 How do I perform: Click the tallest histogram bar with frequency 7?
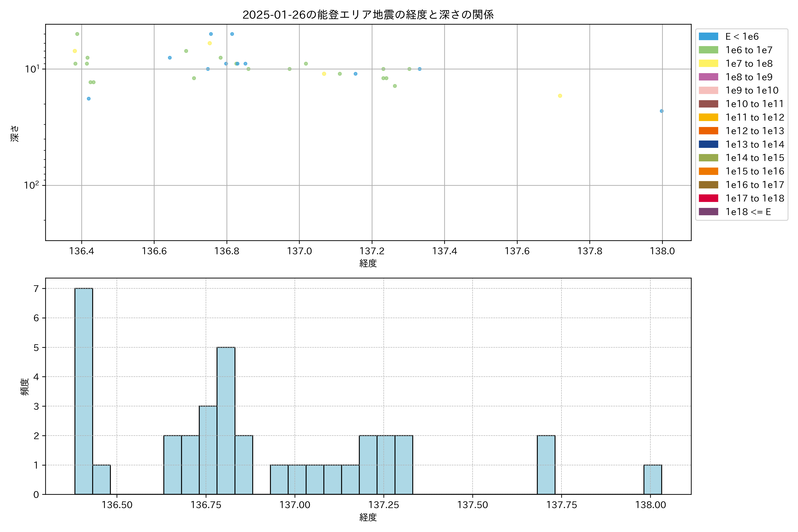pos(84,391)
